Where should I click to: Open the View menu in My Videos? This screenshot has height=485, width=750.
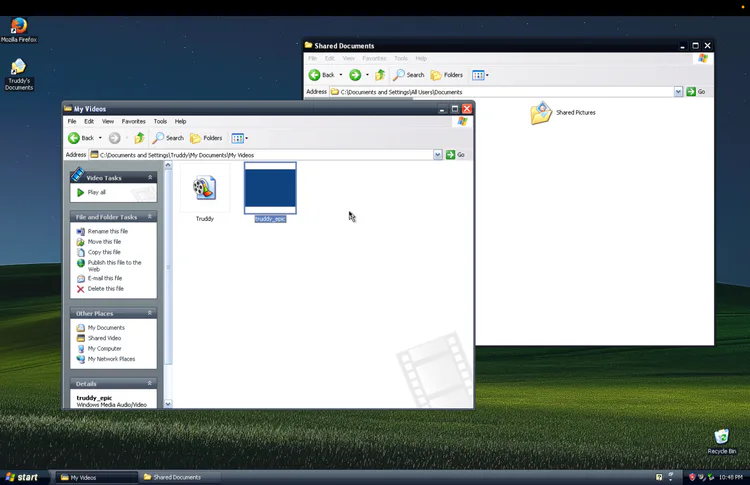pyautogui.click(x=108, y=121)
